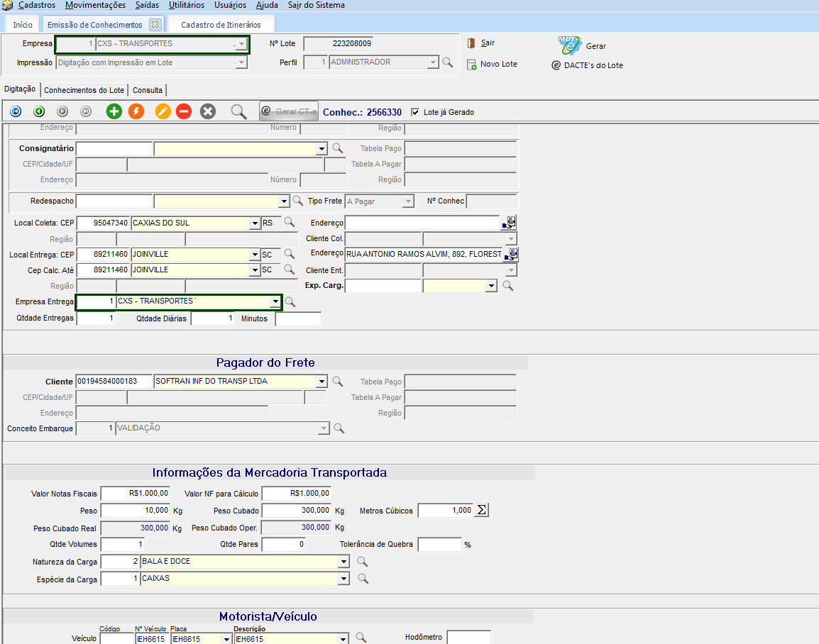Click the orange lightning bolt icon

[x=136, y=111]
